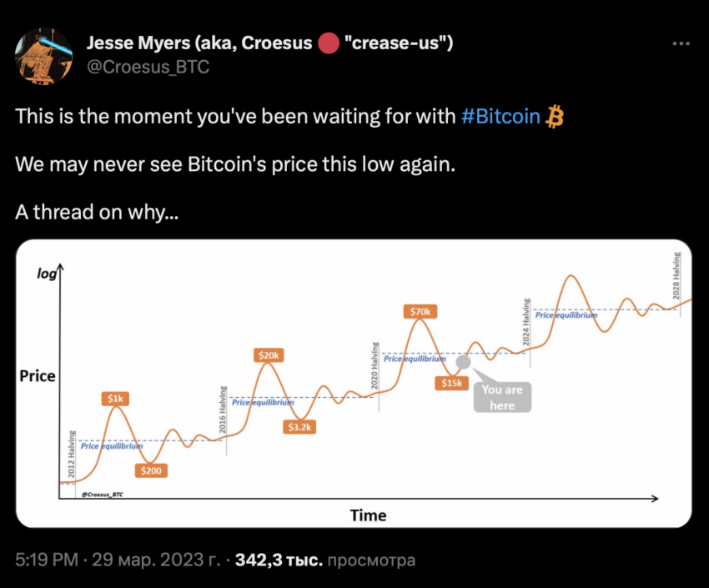709x588 pixels.
Task: Open the Bitcoin chart image
Action: (x=354, y=384)
